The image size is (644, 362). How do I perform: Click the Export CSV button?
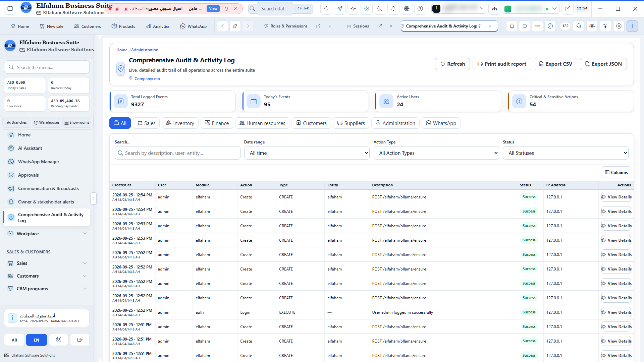[555, 64]
